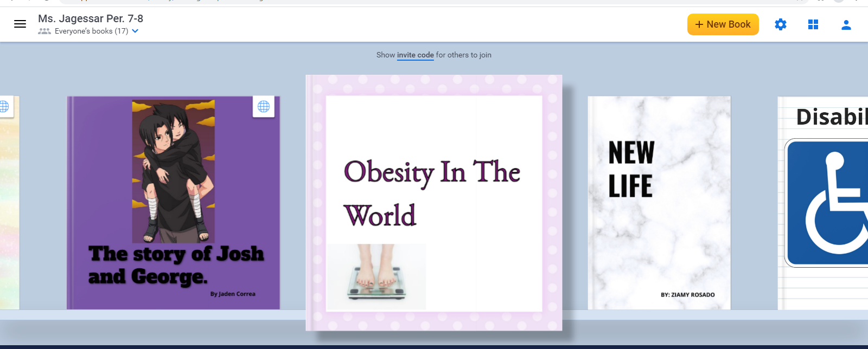The width and height of the screenshot is (868, 349).
Task: Click author text "BY: ZIAMY ROSADO"
Action: (x=687, y=295)
